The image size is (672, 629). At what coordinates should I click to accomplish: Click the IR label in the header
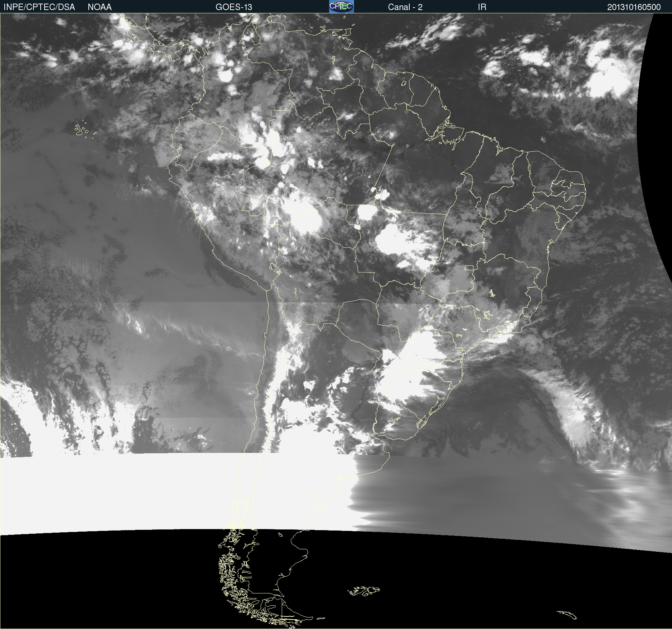coord(482,7)
